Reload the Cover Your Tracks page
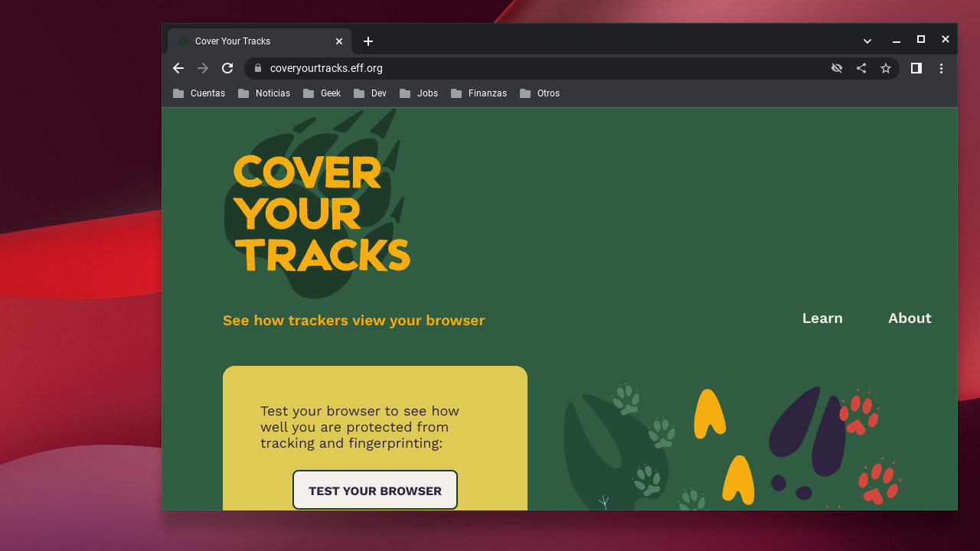 227,68
